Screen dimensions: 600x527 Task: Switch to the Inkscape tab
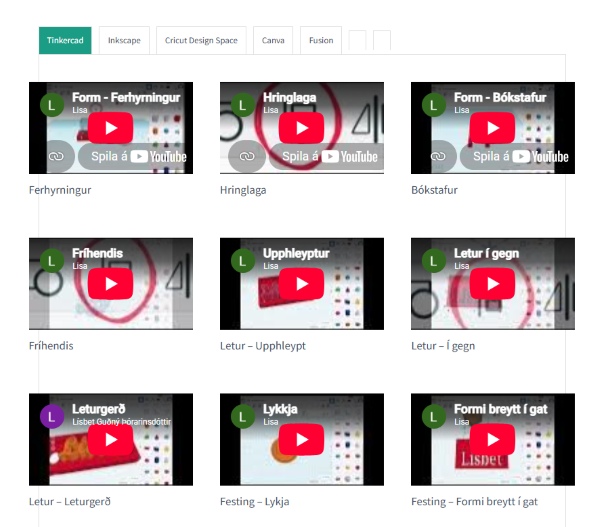124,40
